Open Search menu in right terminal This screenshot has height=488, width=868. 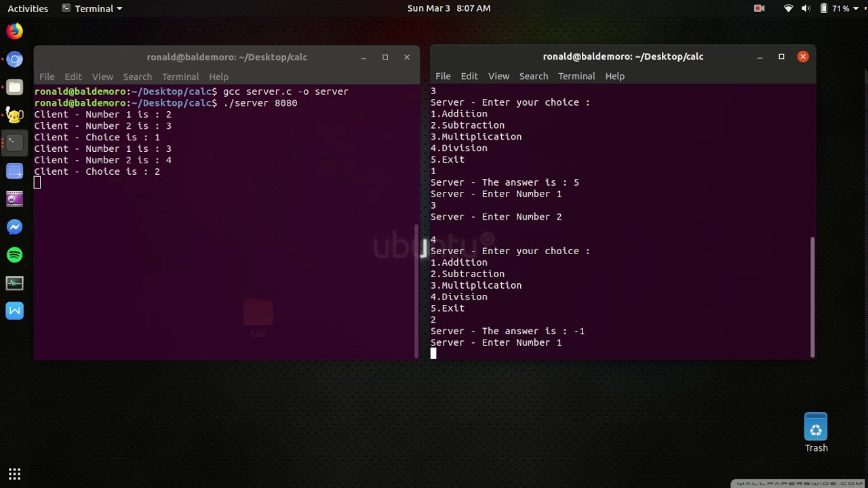point(534,76)
